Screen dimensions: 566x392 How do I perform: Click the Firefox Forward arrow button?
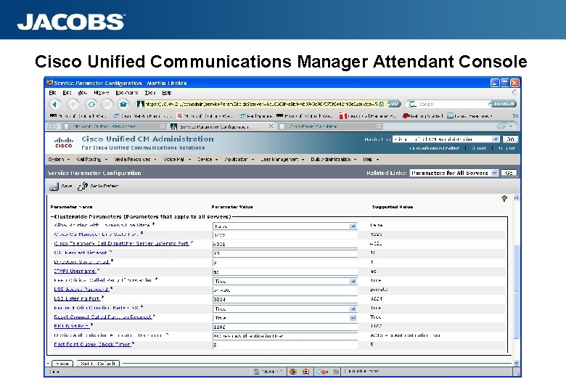[73, 105]
